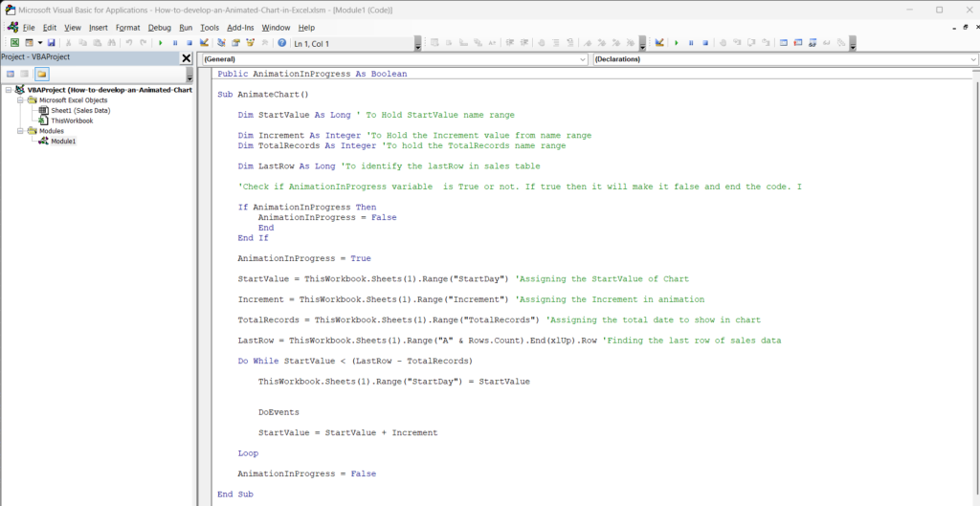Image resolution: width=980 pixels, height=506 pixels.
Task: Collapse the Modules folder
Action: (20, 131)
